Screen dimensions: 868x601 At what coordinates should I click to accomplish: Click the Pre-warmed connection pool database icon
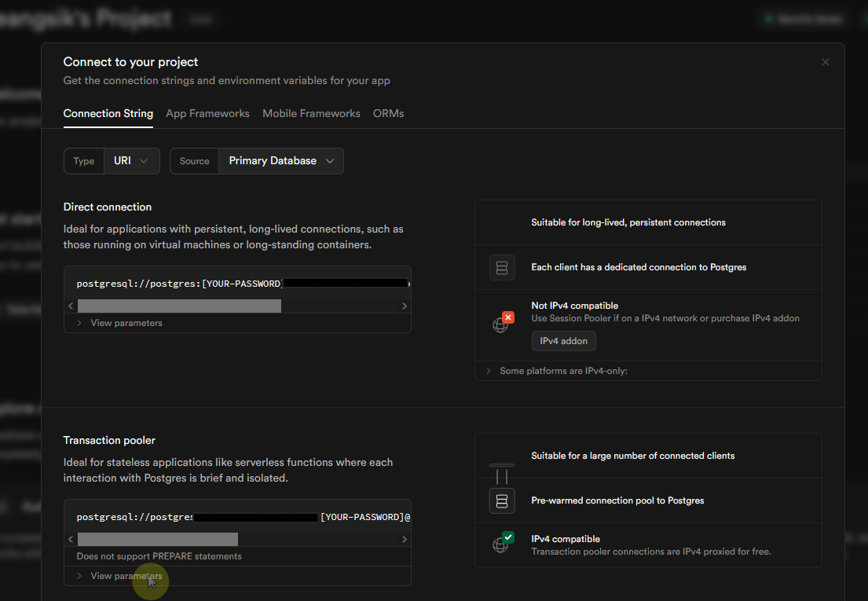click(501, 501)
